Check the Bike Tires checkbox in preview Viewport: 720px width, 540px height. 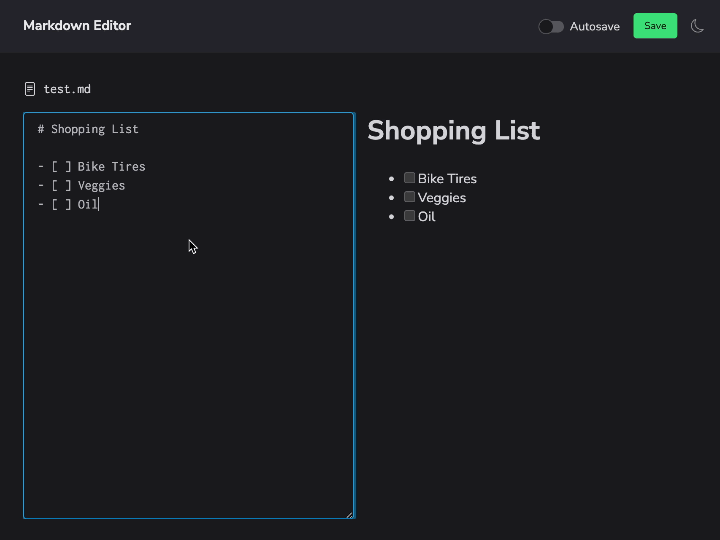point(409,178)
